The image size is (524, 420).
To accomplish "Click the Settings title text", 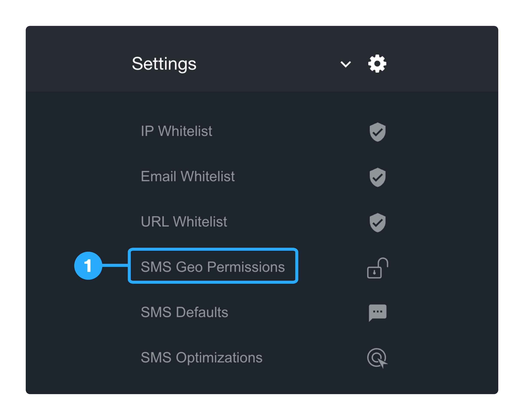I will pyautogui.click(x=164, y=64).
